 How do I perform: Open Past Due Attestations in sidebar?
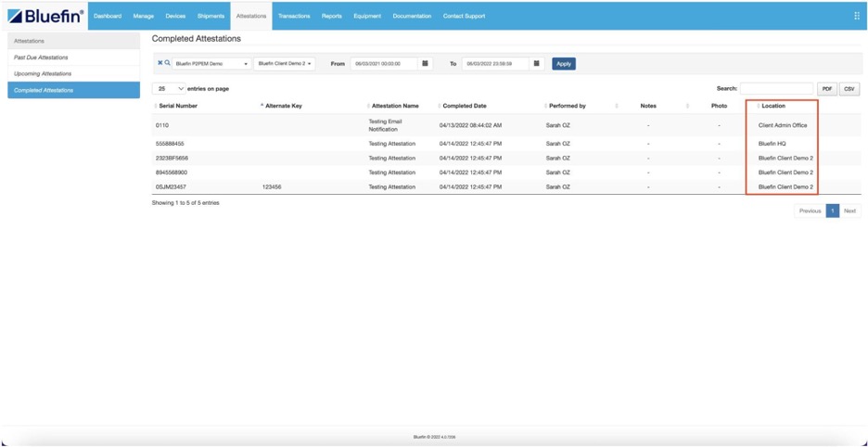[73, 57]
